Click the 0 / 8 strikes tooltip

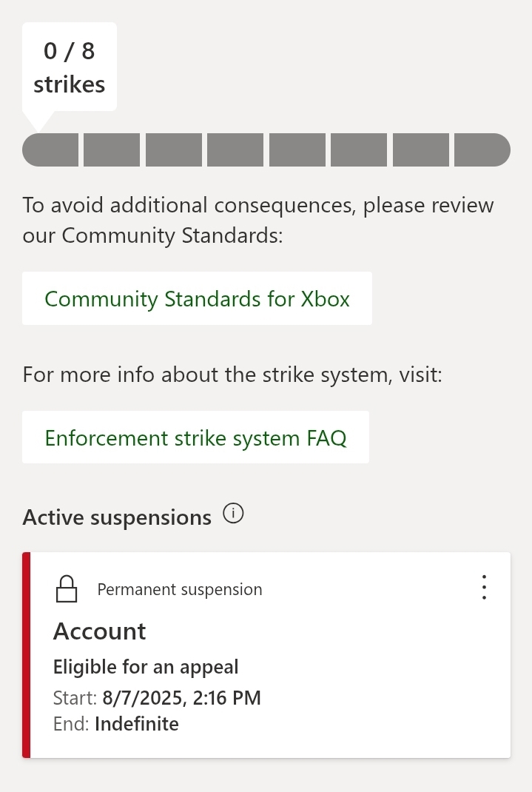point(70,67)
